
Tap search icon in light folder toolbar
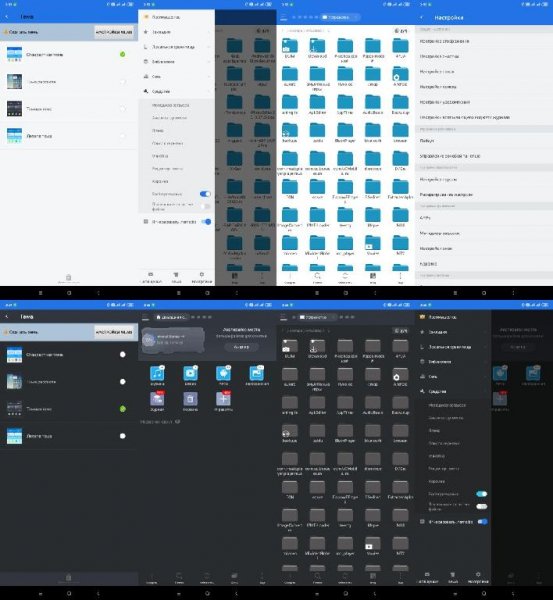317,277
